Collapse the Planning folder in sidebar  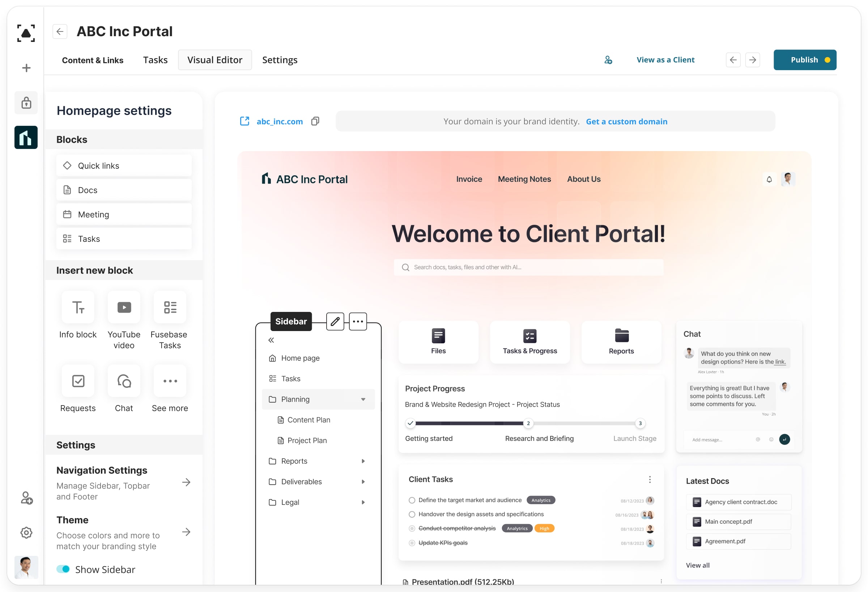(x=363, y=399)
